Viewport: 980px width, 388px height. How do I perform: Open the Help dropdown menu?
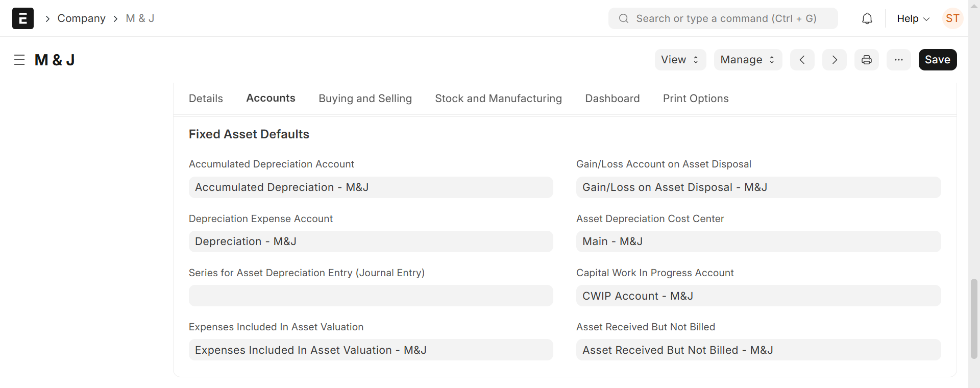click(x=913, y=18)
